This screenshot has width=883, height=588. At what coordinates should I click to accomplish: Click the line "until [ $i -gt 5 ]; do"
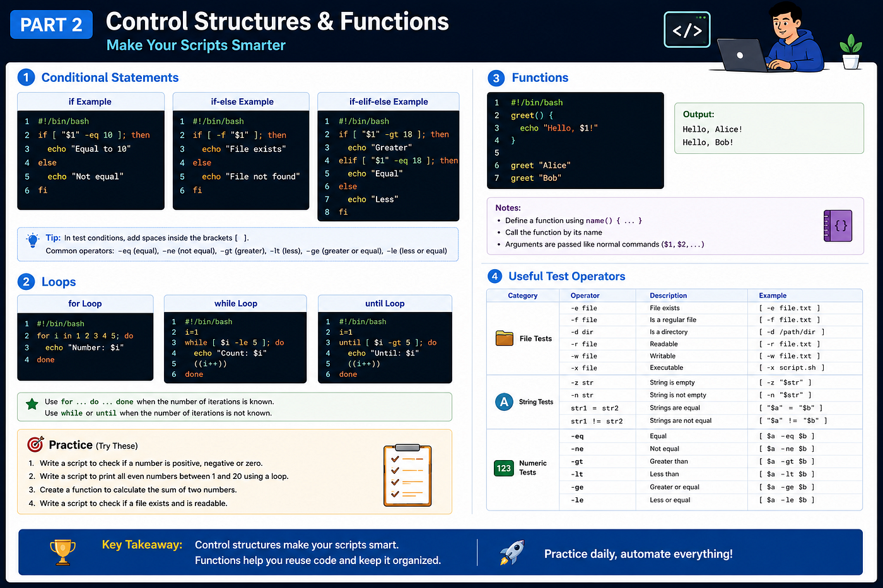pos(388,343)
